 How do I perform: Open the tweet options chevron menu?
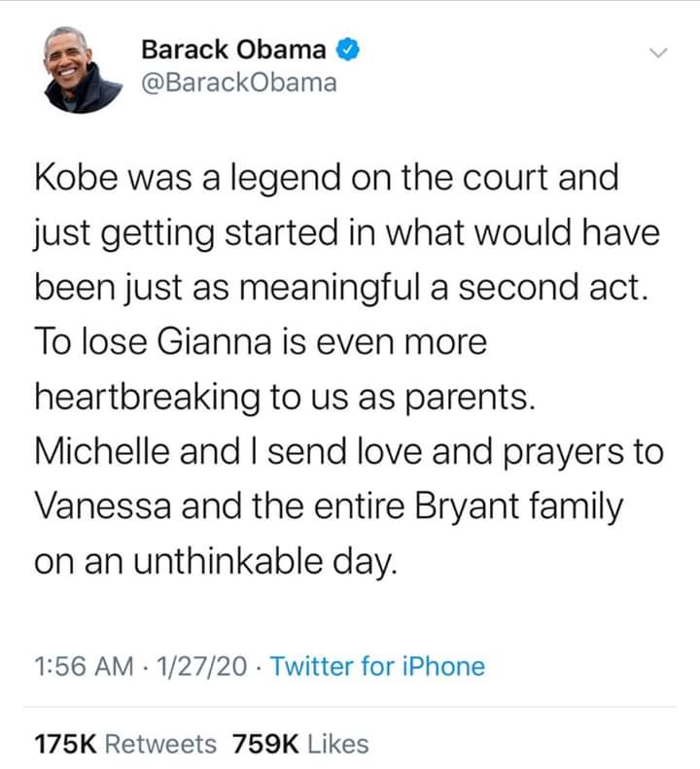(660, 52)
